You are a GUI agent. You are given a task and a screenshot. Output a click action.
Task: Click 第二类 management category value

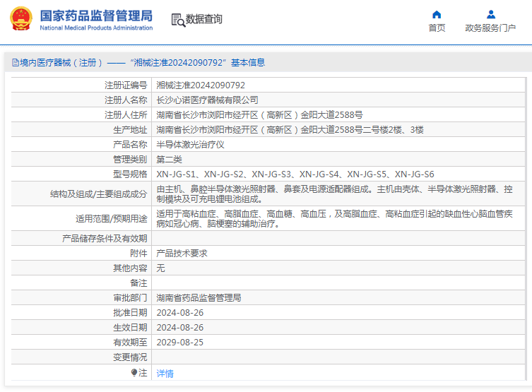[x=170, y=160]
